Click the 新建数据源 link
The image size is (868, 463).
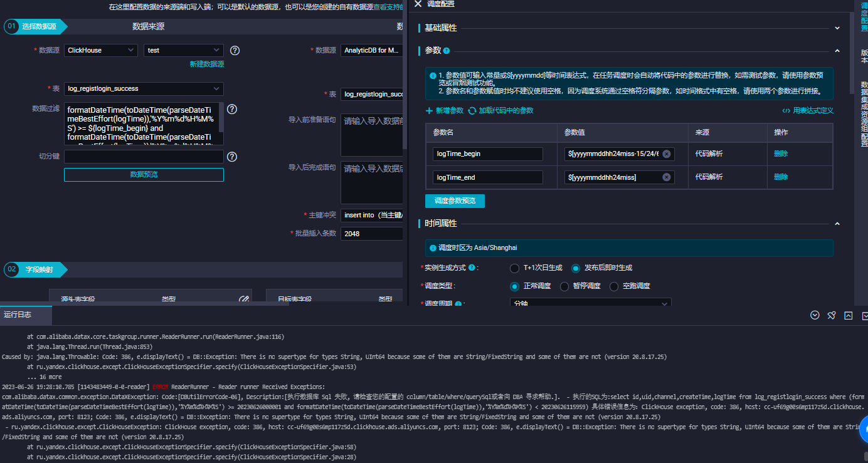pos(207,64)
